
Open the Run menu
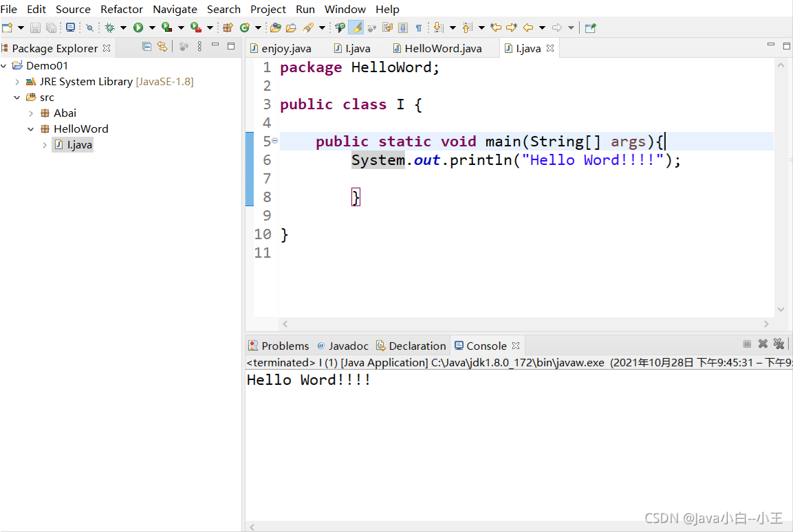tap(305, 9)
